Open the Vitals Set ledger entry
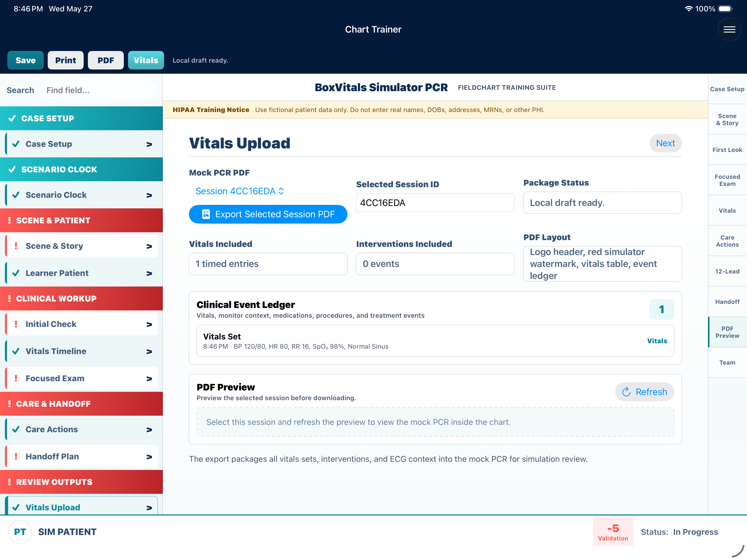Viewport: 747px width, 560px height. point(435,341)
